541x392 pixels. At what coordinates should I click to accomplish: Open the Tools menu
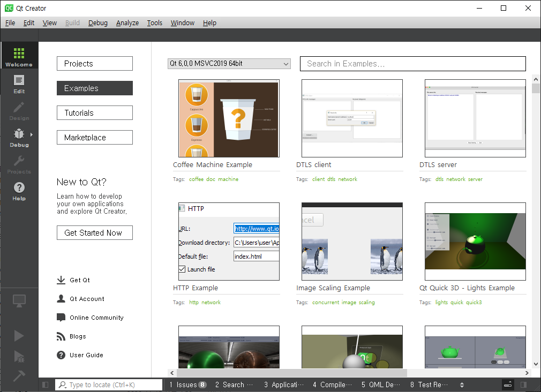click(155, 23)
